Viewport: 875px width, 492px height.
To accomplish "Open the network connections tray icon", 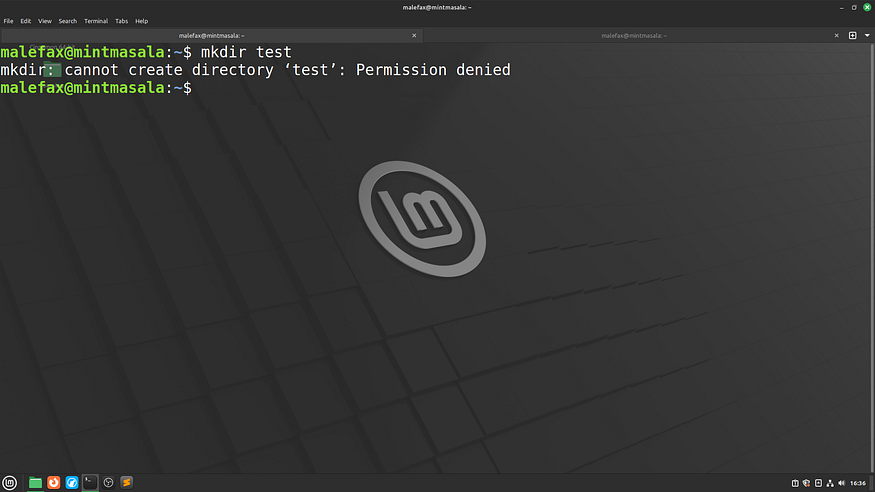I will (x=830, y=483).
